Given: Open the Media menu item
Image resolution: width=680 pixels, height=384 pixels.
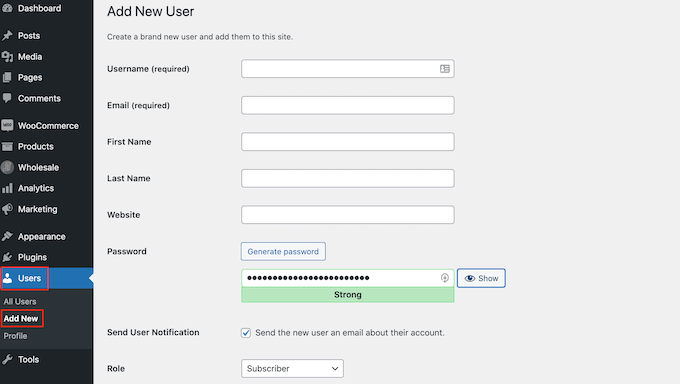Looking at the screenshot, I should tap(30, 56).
